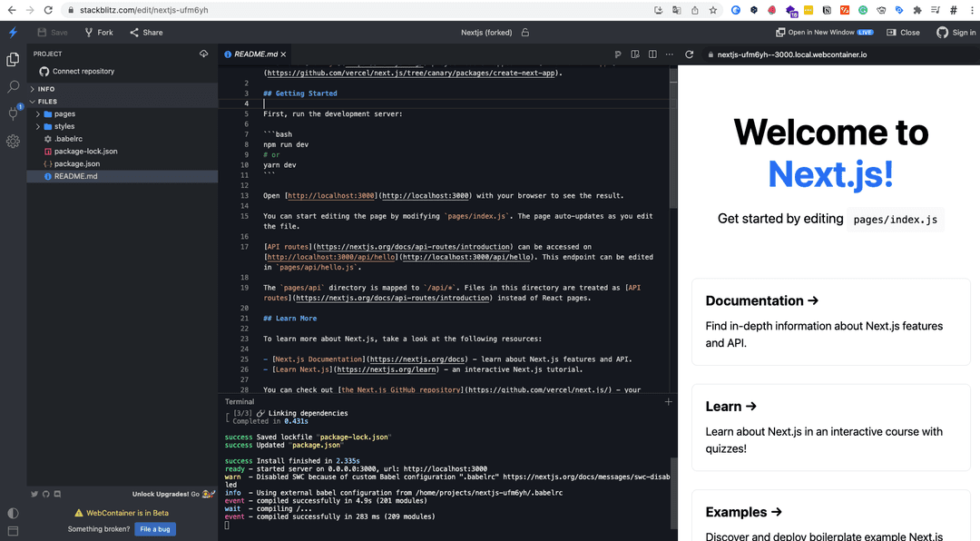Screen dimensions: 980x541
Task: Add a new terminal with plus icon
Action: click(x=669, y=401)
